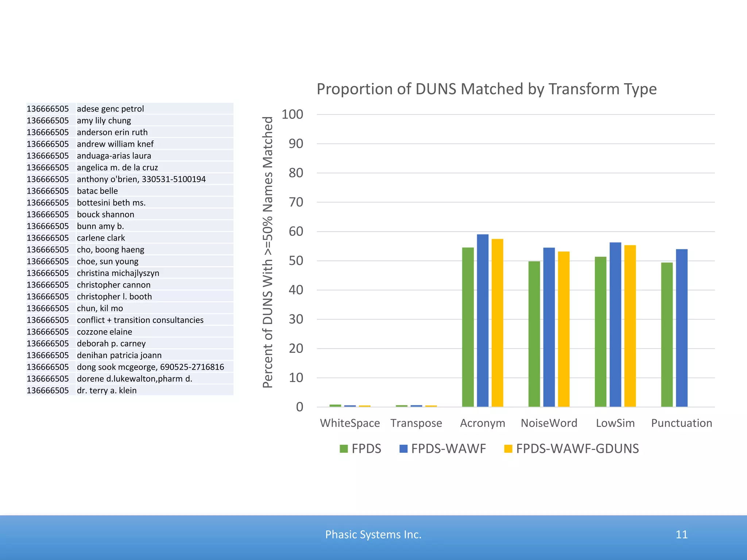The width and height of the screenshot is (747, 560).
Task: Click the yellow NoiseWord bar
Action: click(x=564, y=329)
